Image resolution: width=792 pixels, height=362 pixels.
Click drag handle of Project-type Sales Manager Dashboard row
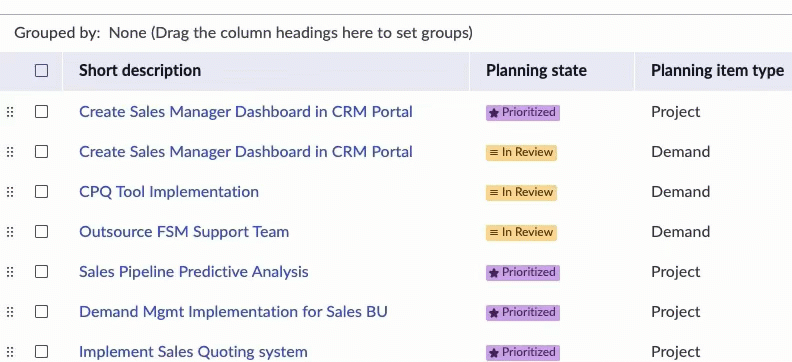point(10,112)
